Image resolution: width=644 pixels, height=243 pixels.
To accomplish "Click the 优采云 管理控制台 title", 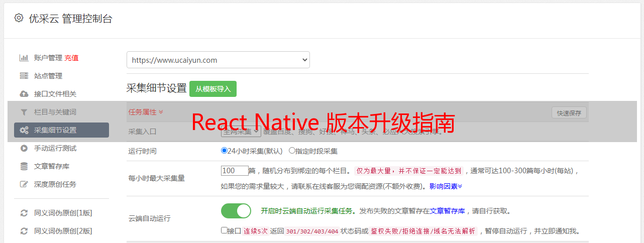I will pos(70,19).
